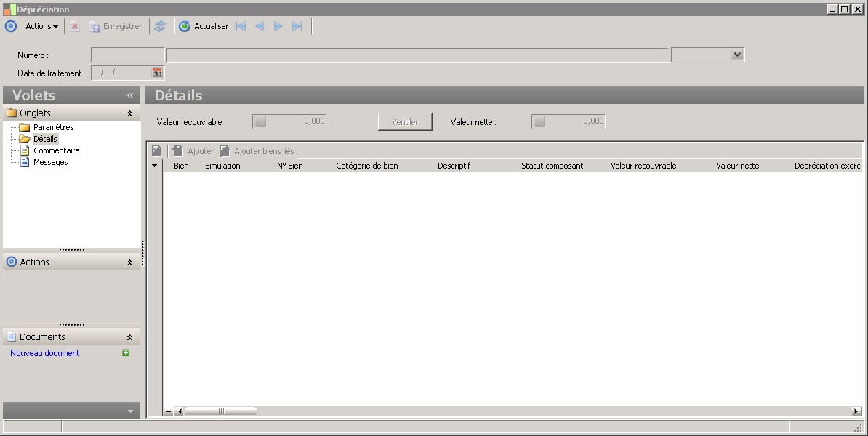Sort by Valeur nette column header
The image size is (868, 436).
click(737, 166)
